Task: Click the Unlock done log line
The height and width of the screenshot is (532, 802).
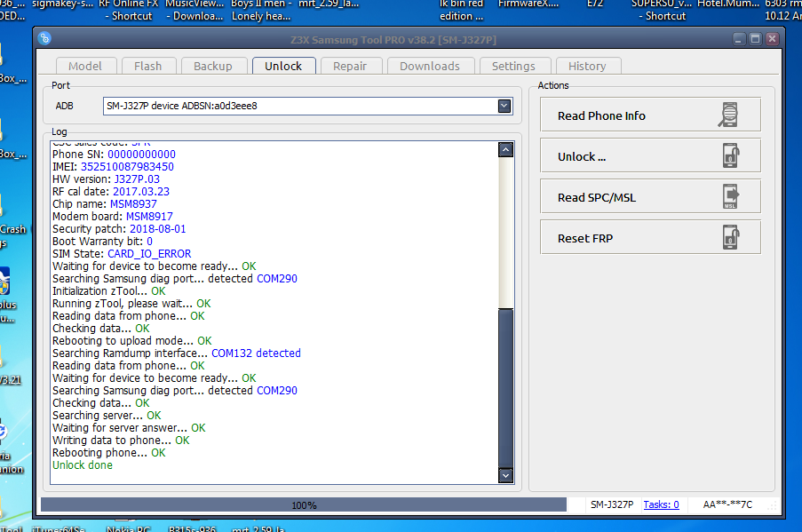Action: coord(83,465)
